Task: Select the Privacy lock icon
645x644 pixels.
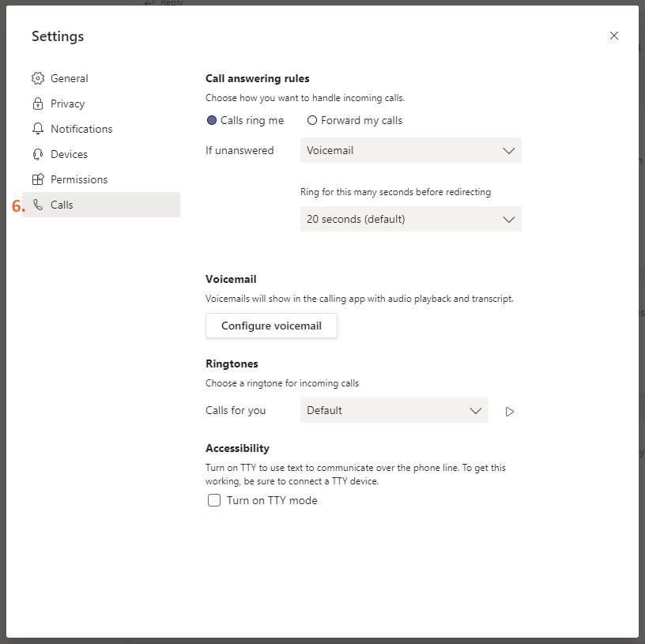Action: point(37,104)
